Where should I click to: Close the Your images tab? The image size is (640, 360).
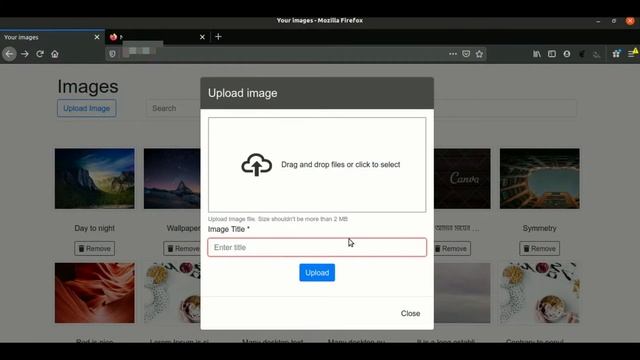pyautogui.click(x=97, y=37)
